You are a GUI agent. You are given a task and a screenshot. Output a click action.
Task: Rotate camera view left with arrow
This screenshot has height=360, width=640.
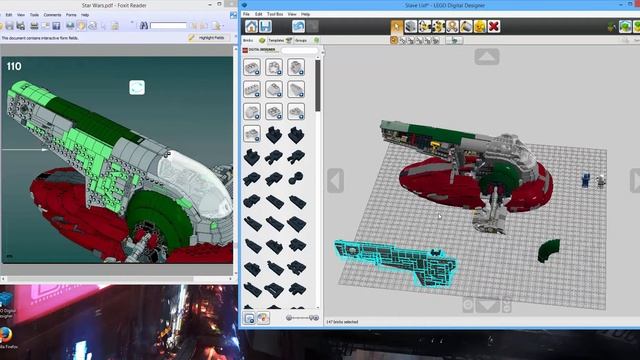335,180
